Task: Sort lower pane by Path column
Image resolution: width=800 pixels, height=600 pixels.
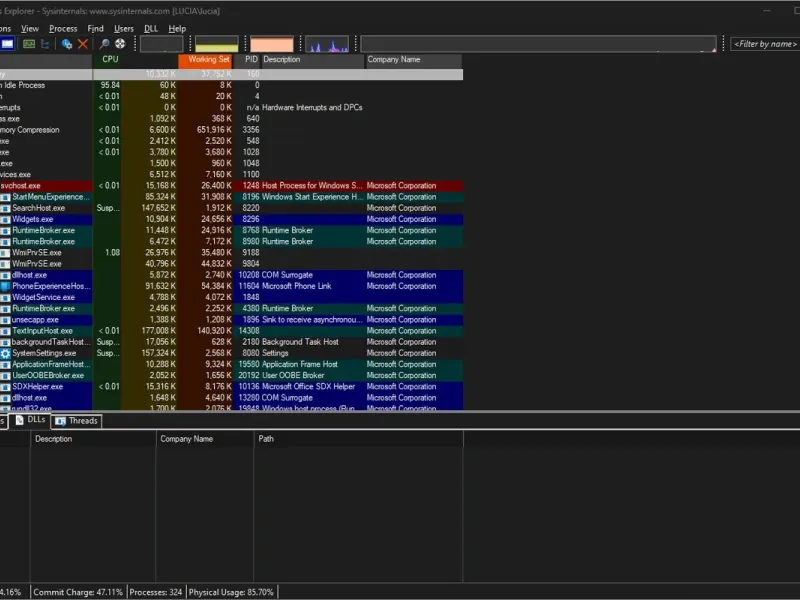Action: 359,439
